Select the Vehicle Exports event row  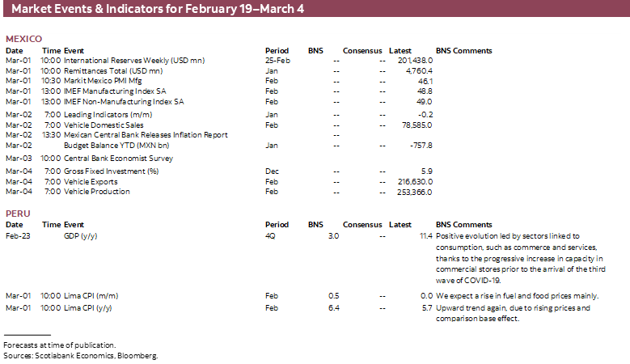point(91,182)
